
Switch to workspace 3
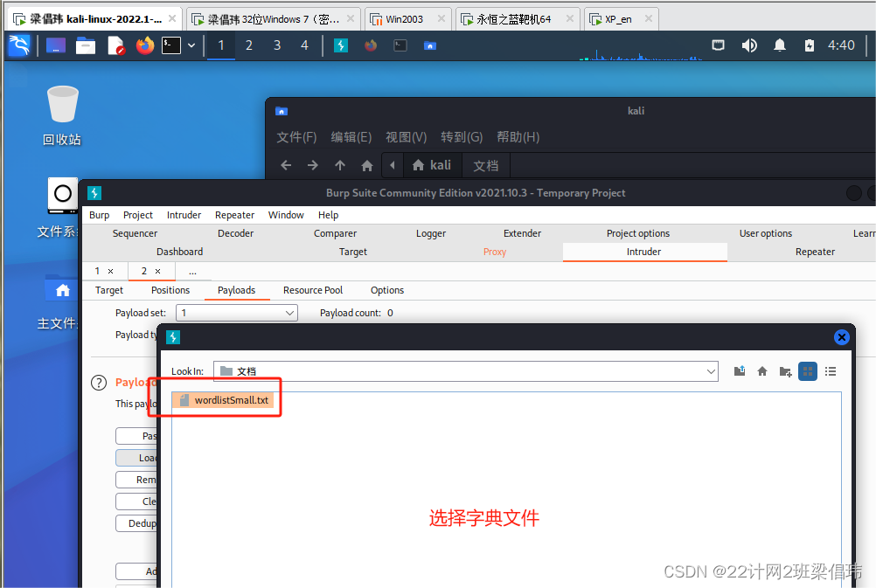[x=277, y=45]
